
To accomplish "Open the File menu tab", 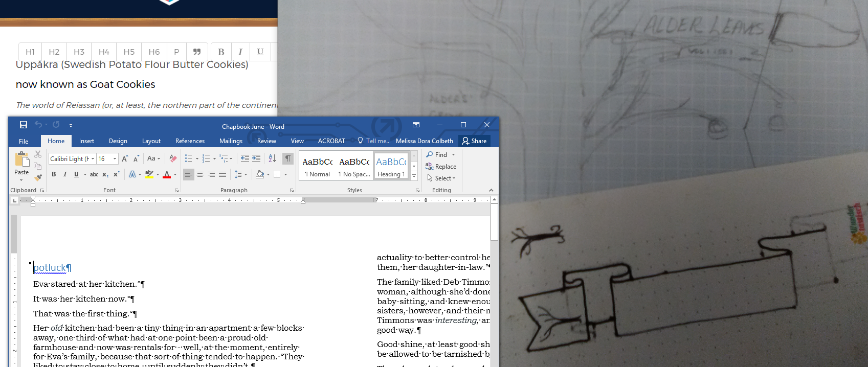I will tap(24, 141).
